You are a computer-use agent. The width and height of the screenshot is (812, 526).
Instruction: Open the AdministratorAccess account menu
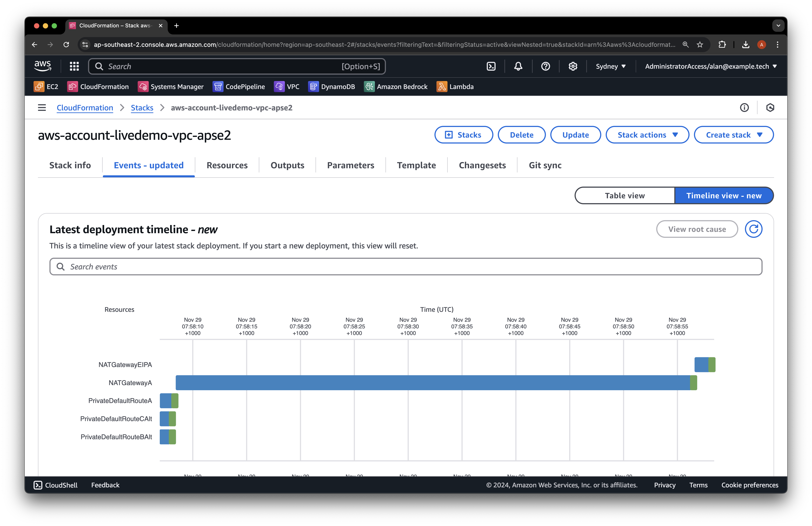711,66
